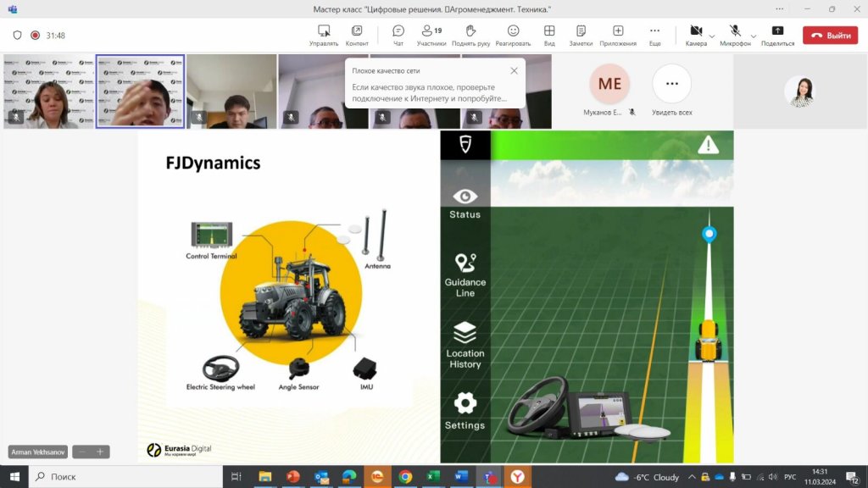Leave the meeting with Выйти

click(830, 36)
